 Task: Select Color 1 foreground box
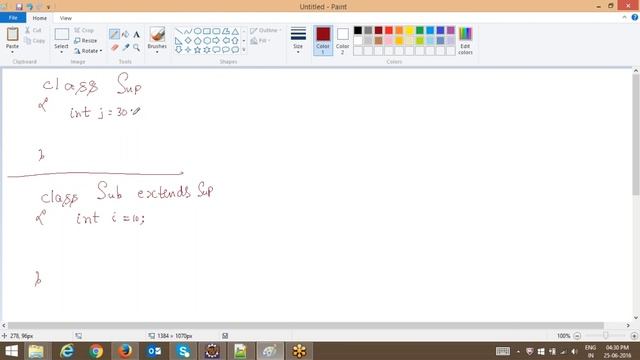(x=323, y=40)
